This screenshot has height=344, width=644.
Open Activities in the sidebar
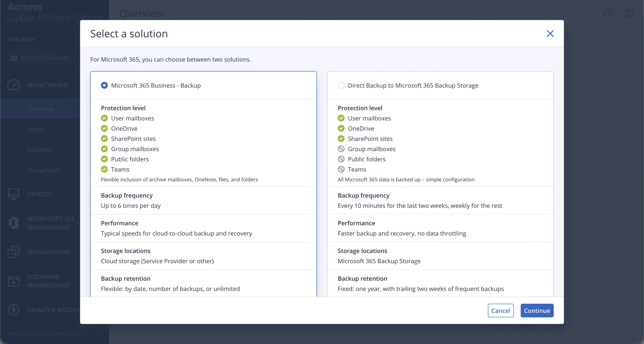pos(39,150)
